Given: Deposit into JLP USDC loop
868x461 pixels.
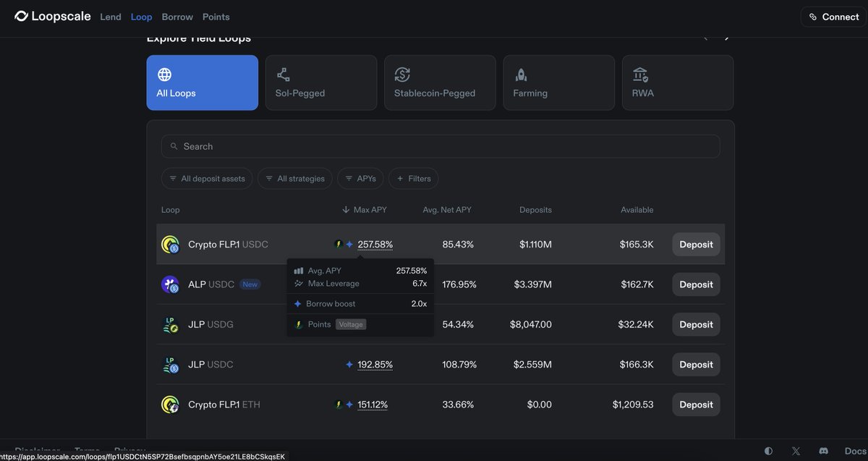Looking at the screenshot, I should point(697,365).
